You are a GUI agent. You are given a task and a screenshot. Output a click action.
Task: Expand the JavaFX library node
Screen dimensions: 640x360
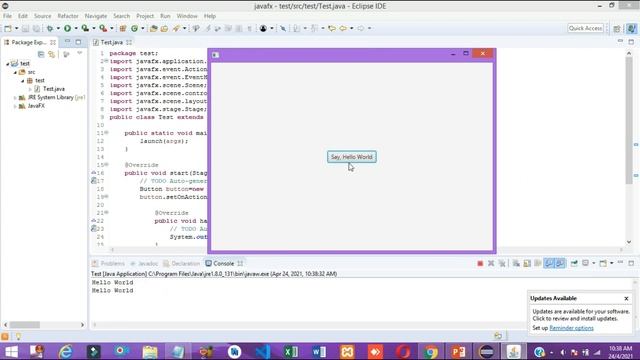[15, 106]
